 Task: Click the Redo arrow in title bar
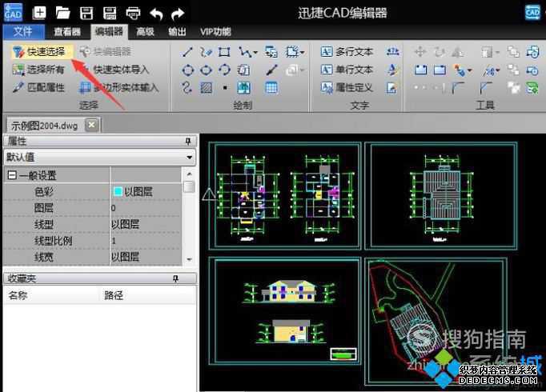click(178, 14)
